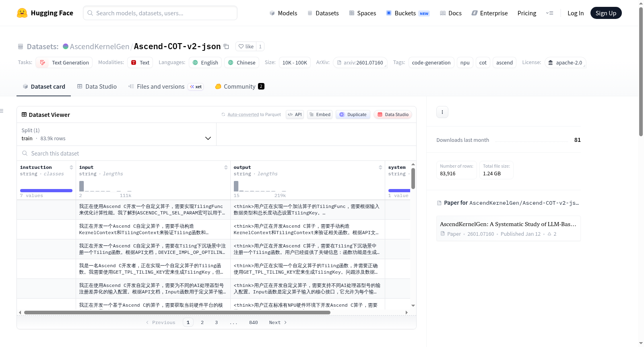Click the magnifier icon in dataset search
Viewport: 644px width, 347px height.
25,153
